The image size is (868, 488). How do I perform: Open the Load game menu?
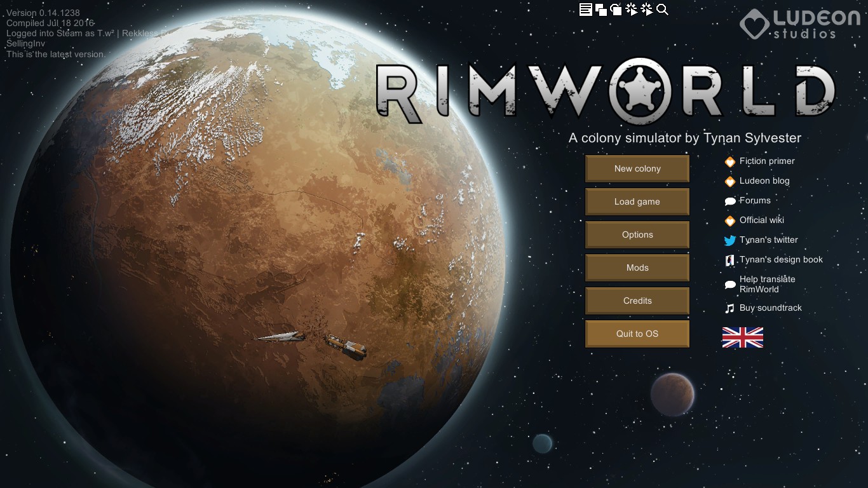click(x=637, y=201)
